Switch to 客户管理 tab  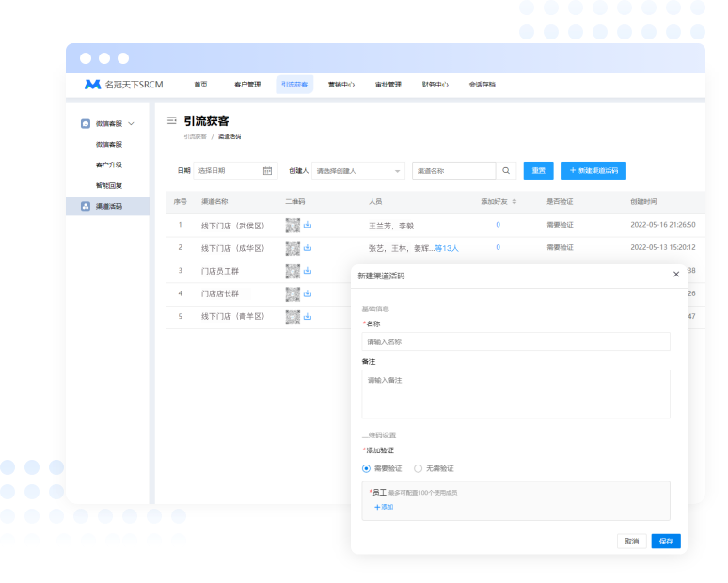pyautogui.click(x=247, y=85)
